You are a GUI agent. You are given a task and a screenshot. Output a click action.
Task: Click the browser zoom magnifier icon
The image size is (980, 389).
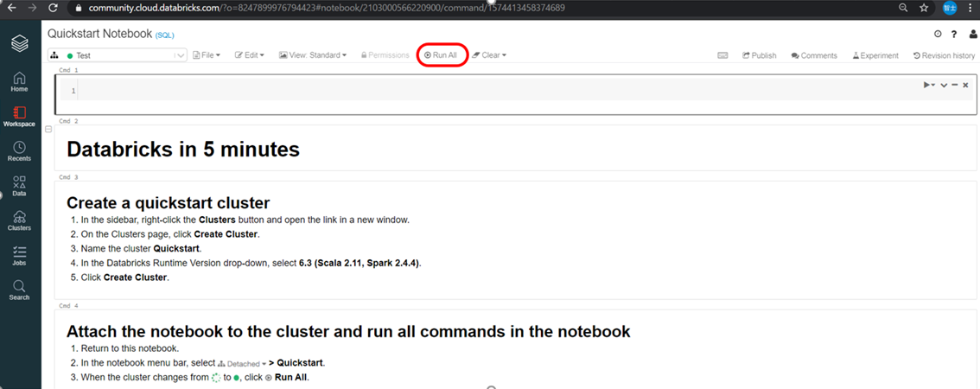(x=903, y=8)
